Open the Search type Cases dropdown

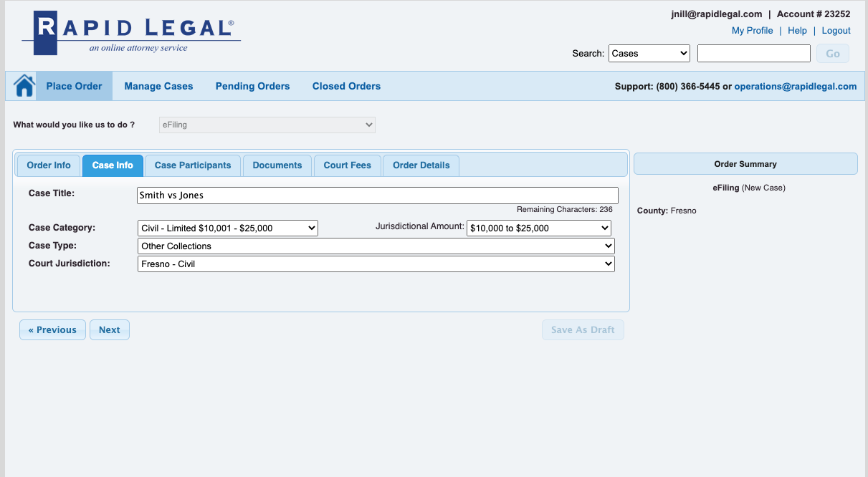tap(649, 53)
